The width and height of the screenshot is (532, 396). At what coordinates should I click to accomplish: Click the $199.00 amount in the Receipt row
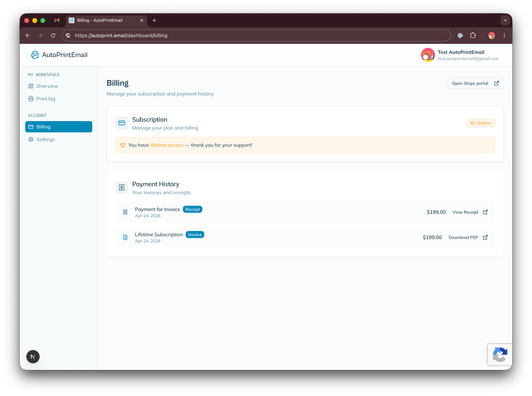tap(436, 212)
